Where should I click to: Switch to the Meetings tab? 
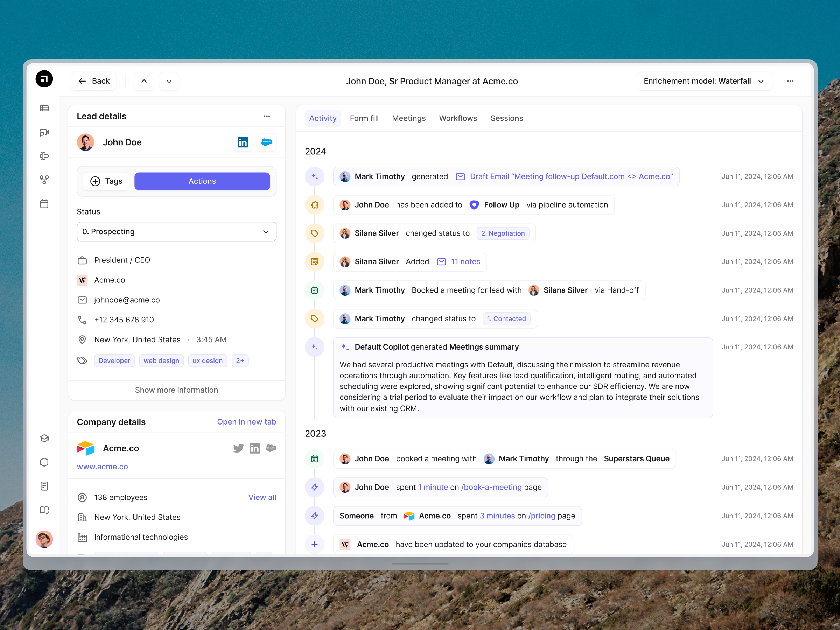click(408, 118)
